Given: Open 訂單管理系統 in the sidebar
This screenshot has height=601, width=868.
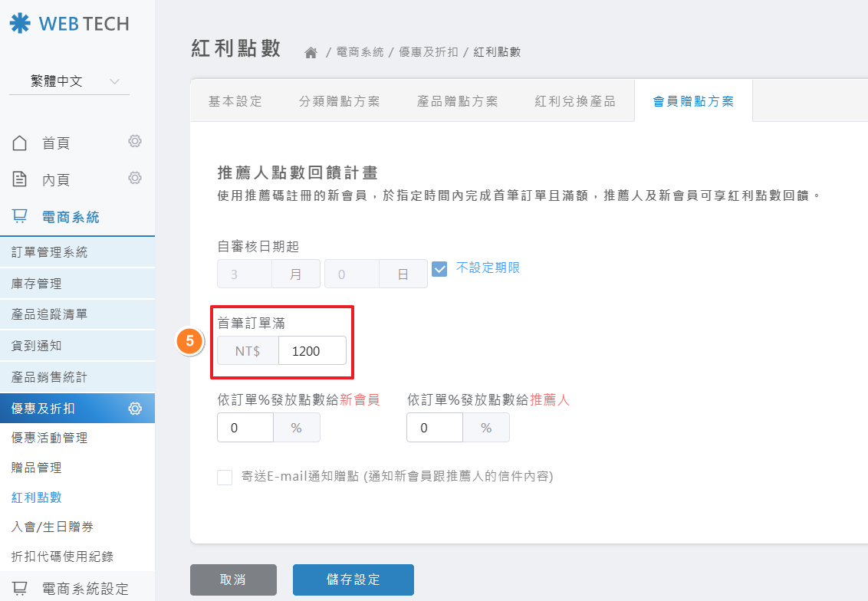Looking at the screenshot, I should [x=50, y=252].
